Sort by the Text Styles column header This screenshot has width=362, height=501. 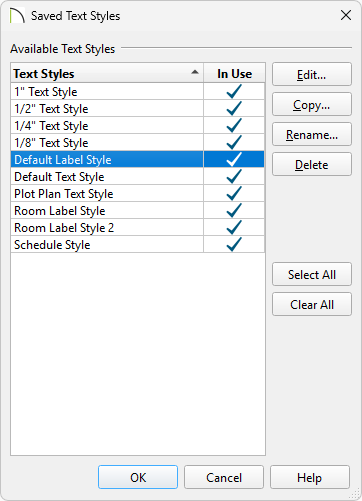coord(107,73)
